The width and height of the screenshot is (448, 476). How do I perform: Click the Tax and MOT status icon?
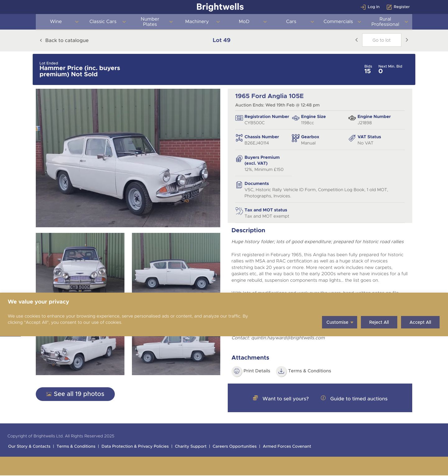click(239, 211)
